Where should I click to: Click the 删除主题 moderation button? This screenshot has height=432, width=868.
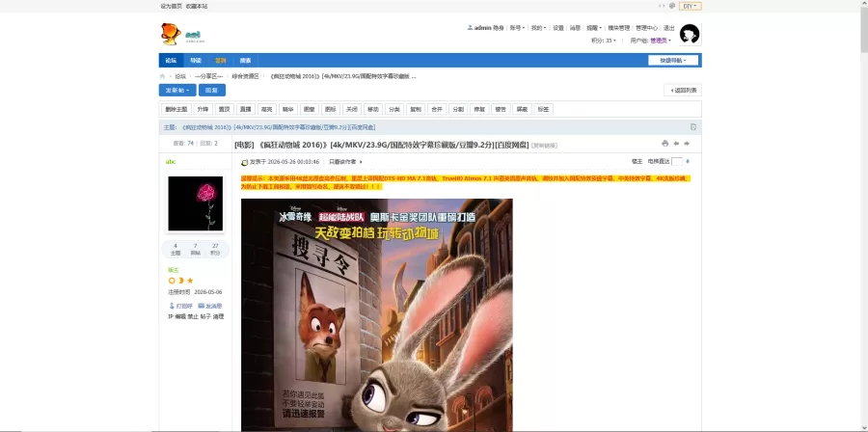click(176, 110)
